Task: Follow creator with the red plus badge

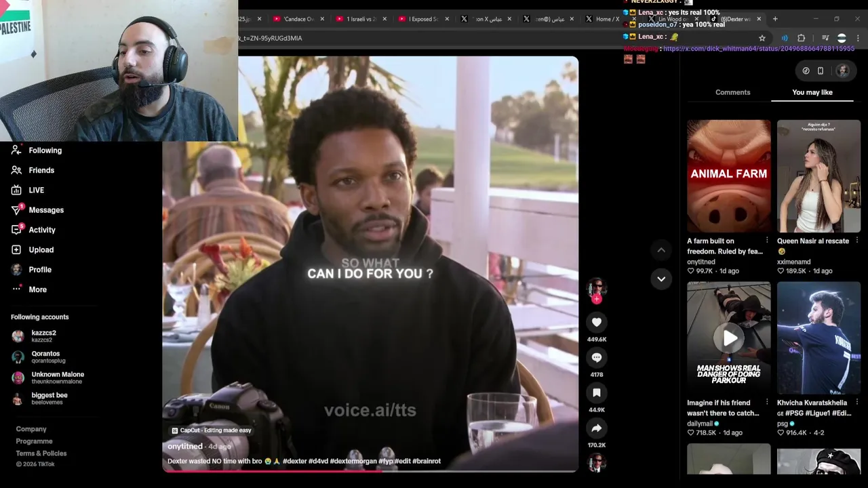Action: 597,299
